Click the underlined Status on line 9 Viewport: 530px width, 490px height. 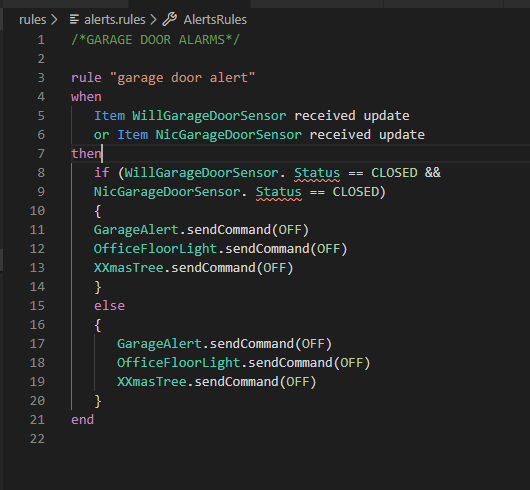point(279,192)
